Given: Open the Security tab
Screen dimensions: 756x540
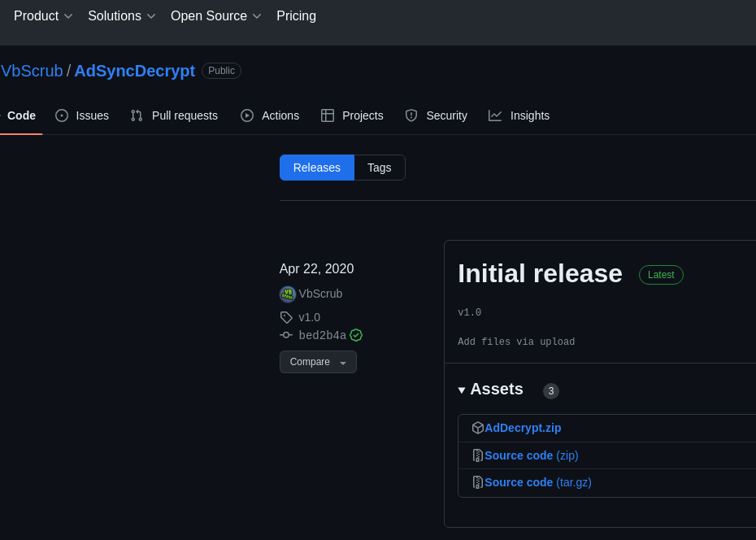Looking at the screenshot, I should pos(436,115).
